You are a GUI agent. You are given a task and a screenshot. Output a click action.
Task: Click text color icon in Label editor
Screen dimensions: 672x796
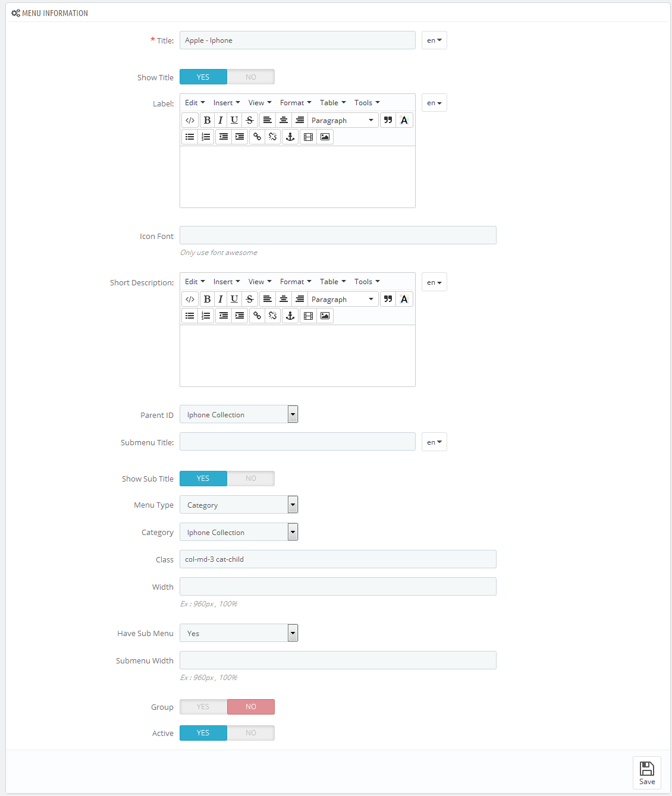tap(404, 120)
